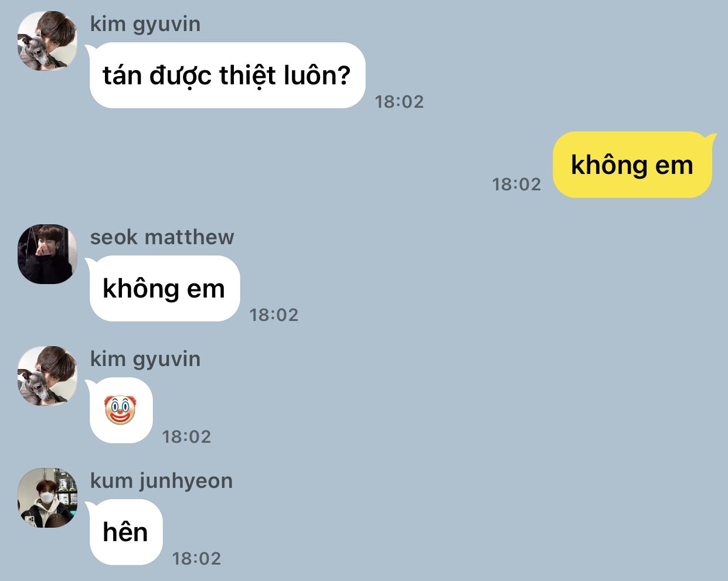The image size is (728, 581).
Task: Select the yellow 'không em' message bubble
Action: 634,165
